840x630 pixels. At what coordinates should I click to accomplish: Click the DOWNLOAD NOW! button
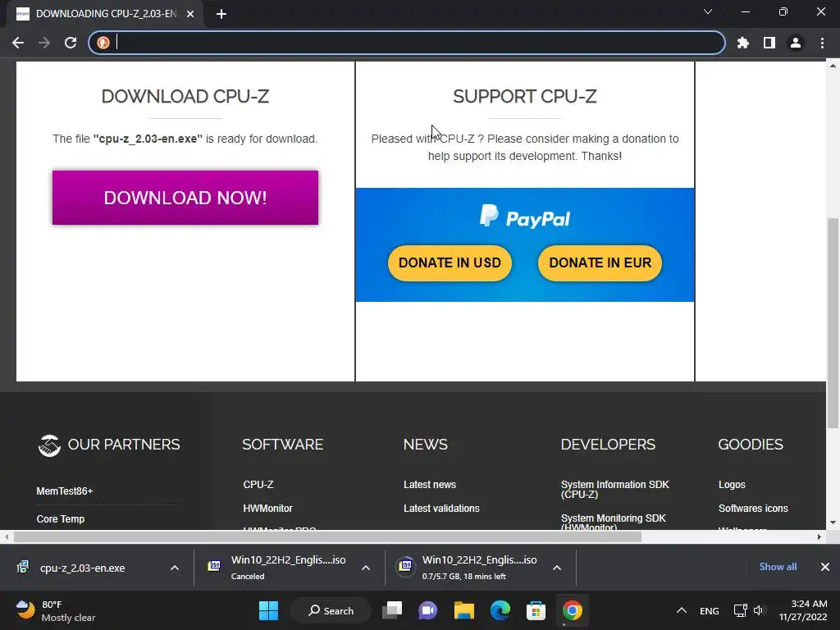pos(185,198)
